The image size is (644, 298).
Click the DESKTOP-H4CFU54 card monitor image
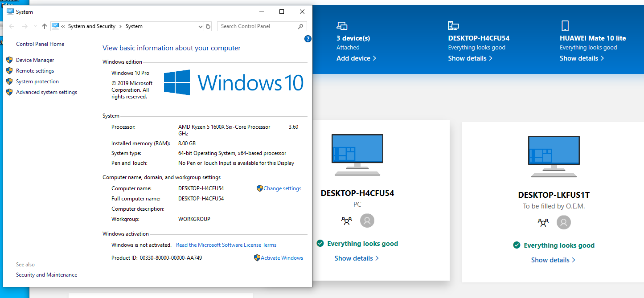(x=357, y=155)
